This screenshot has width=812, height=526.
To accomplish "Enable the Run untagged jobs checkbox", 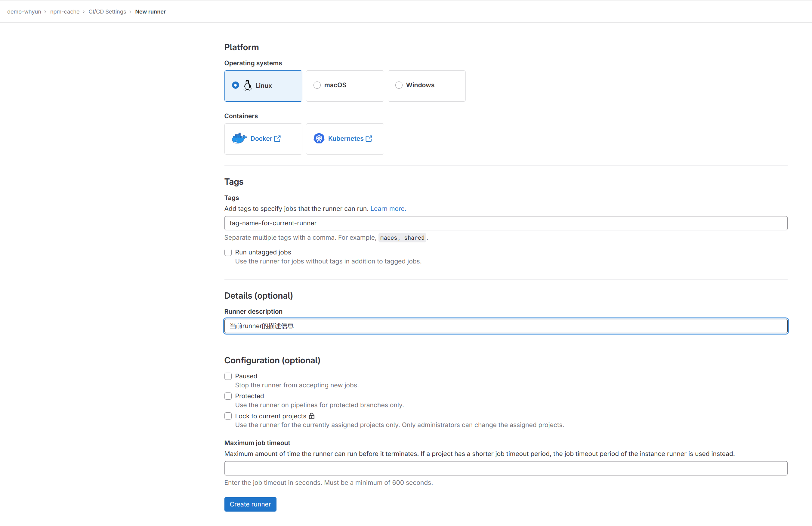I will pos(228,252).
